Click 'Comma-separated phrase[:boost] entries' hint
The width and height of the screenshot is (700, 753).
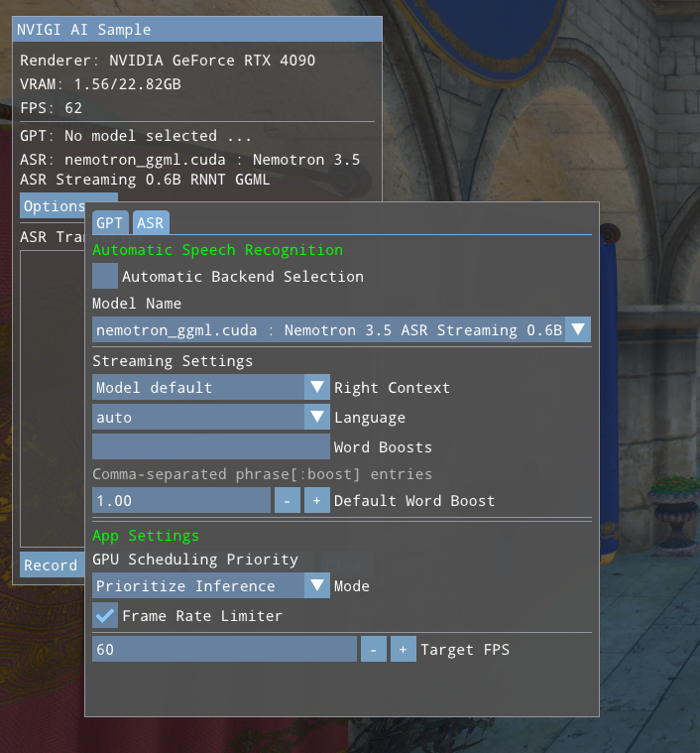click(x=263, y=474)
